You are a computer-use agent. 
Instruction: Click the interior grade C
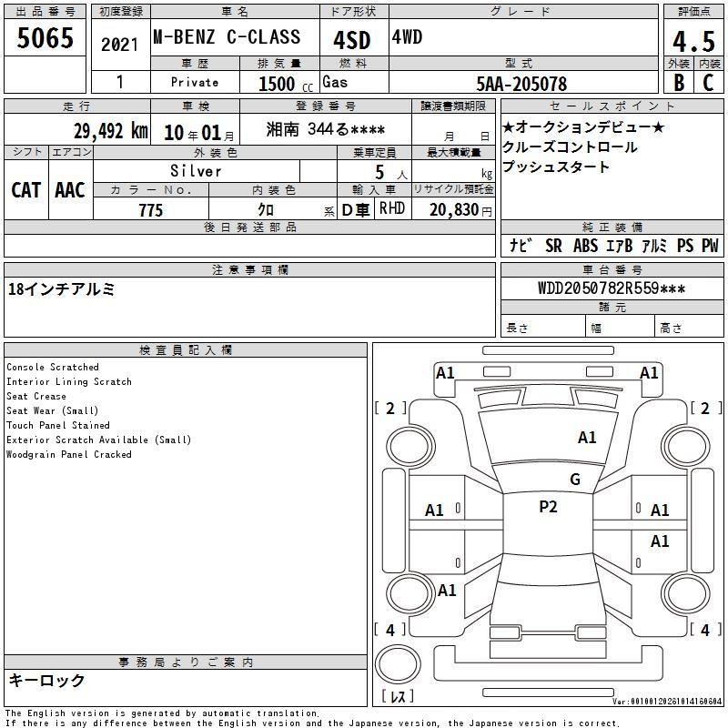708,83
